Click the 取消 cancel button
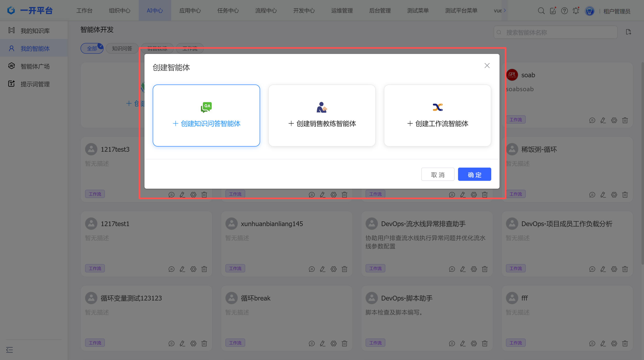Viewport: 644px width, 360px height. pyautogui.click(x=438, y=174)
